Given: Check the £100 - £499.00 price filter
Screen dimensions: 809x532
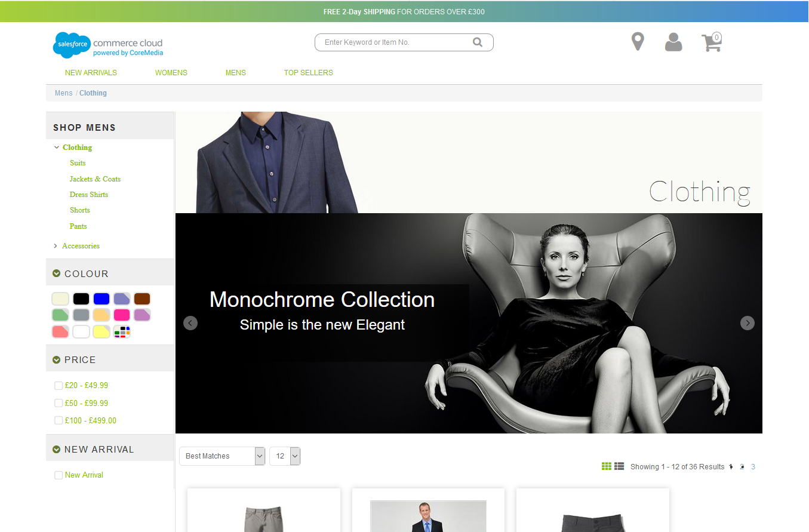Looking at the screenshot, I should tap(59, 420).
